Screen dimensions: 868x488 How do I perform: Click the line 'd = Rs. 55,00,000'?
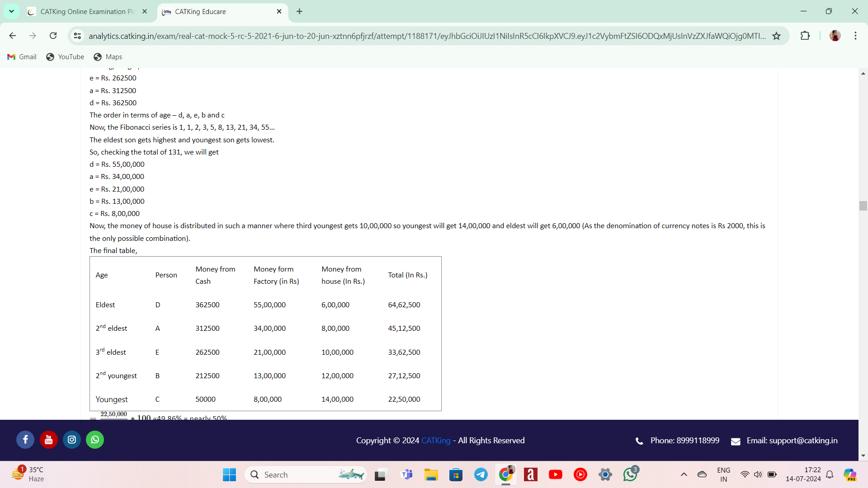coord(117,164)
